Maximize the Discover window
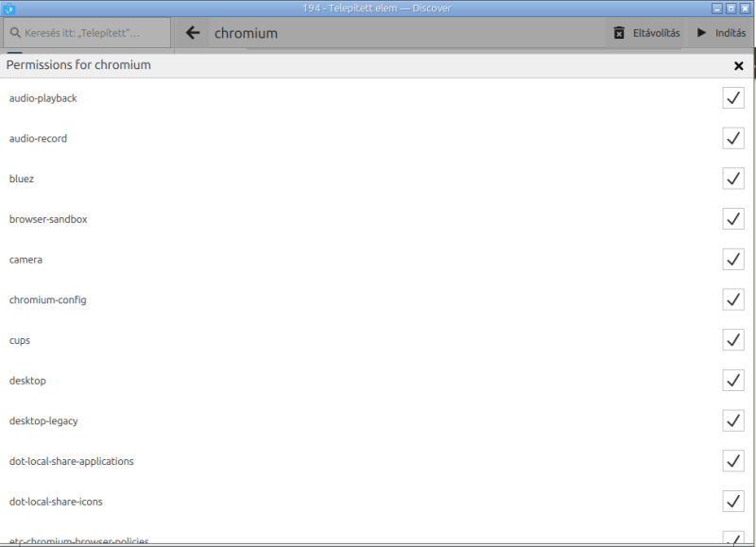Viewport: 756px width, 547px height. click(x=730, y=9)
